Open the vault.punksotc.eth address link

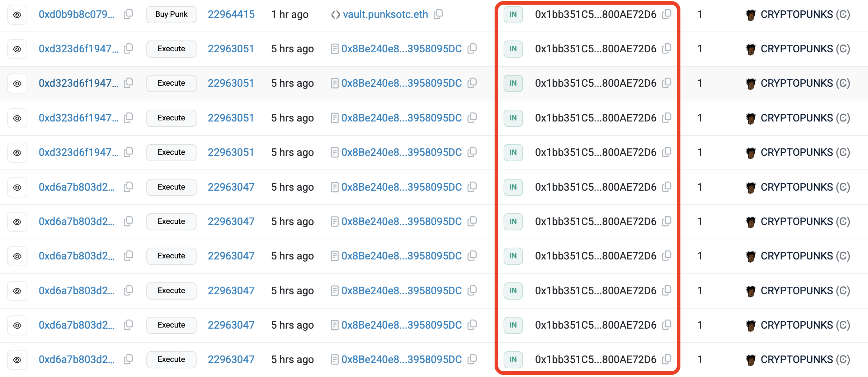[385, 14]
